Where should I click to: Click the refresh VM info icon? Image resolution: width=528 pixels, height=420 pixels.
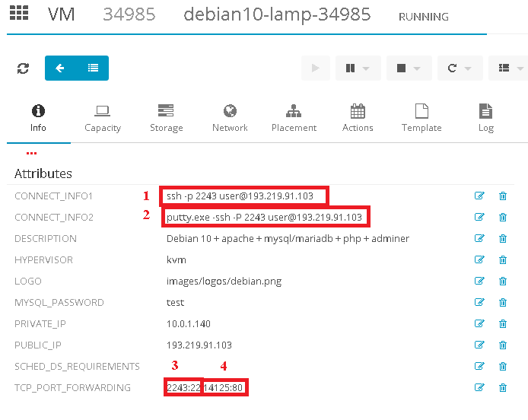[24, 68]
